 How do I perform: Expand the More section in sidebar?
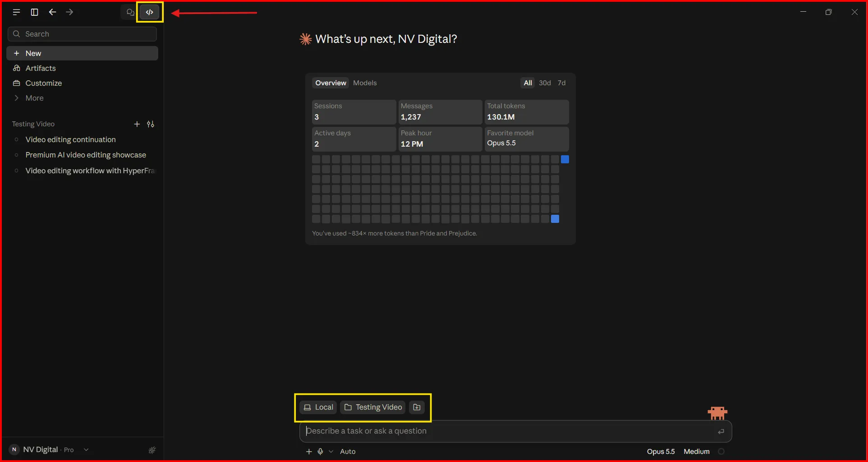pos(82,98)
